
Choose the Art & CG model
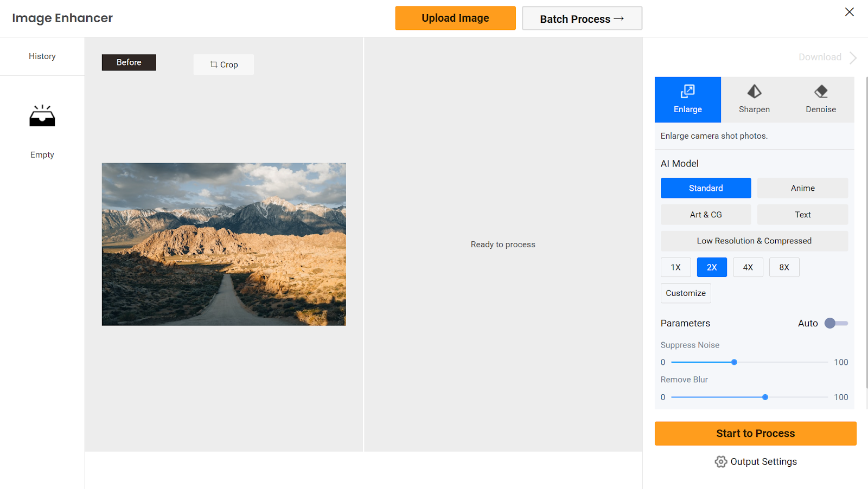[x=706, y=215]
